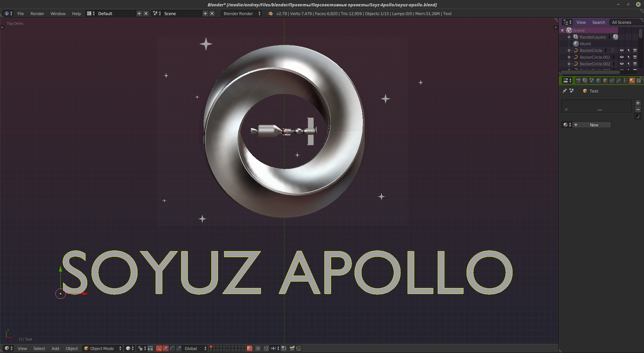Toggle renderability camera of BezierCircle.001
The image size is (644, 353).
tap(635, 57)
